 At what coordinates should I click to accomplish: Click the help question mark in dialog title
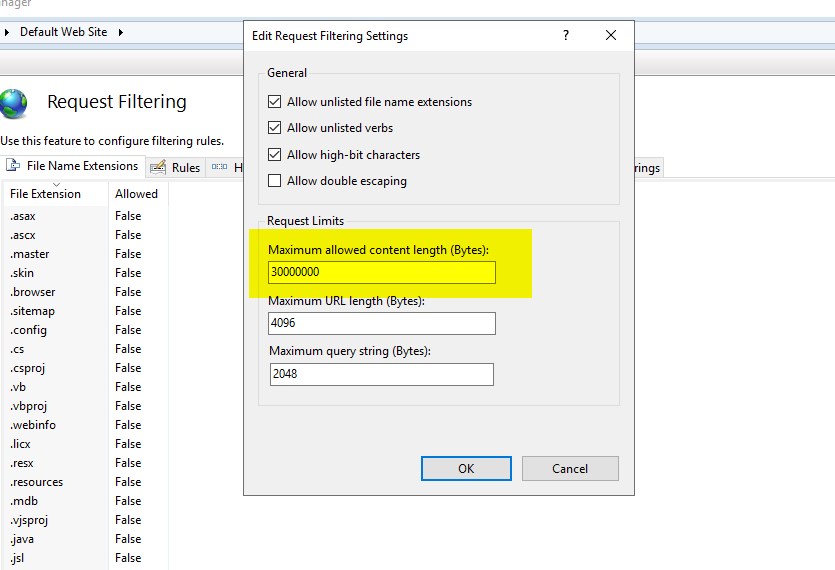[566, 35]
